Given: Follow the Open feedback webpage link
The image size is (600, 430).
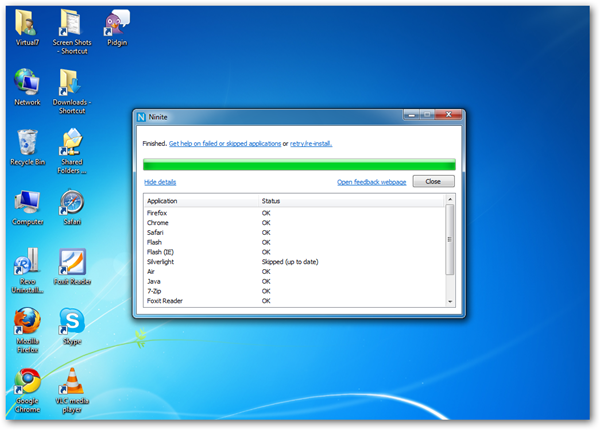Looking at the screenshot, I should 371,182.
